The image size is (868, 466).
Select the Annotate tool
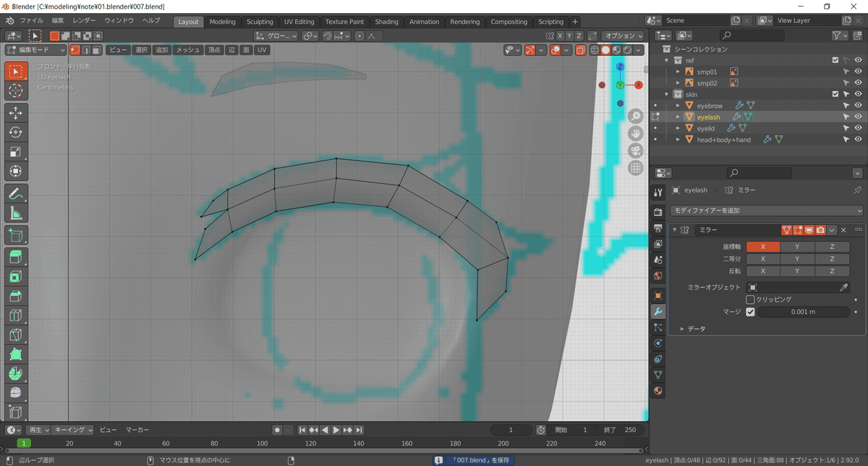point(17,194)
